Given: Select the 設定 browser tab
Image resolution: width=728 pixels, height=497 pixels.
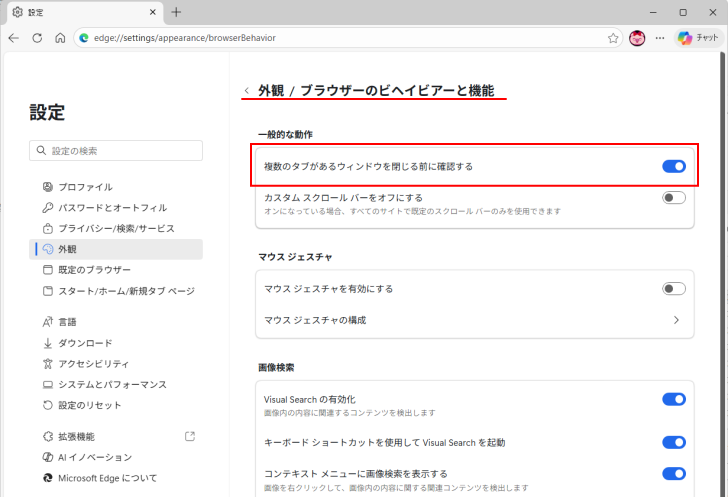Looking at the screenshot, I should point(84,13).
